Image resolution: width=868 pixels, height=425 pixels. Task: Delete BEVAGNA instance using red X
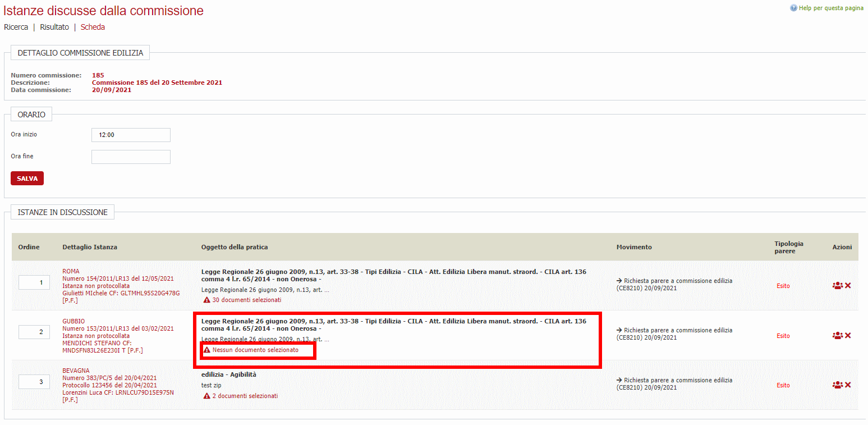pos(848,385)
